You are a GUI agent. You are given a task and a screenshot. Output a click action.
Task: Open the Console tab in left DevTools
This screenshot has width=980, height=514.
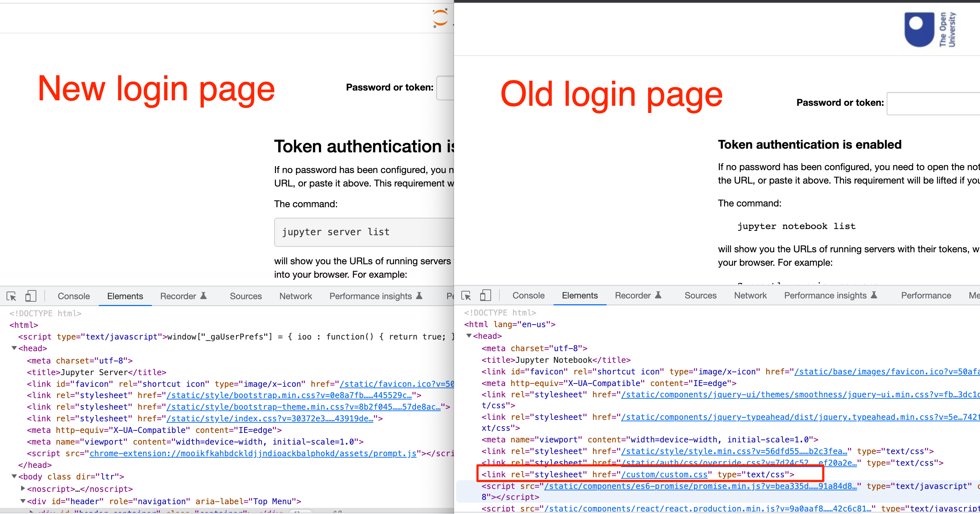(74, 296)
